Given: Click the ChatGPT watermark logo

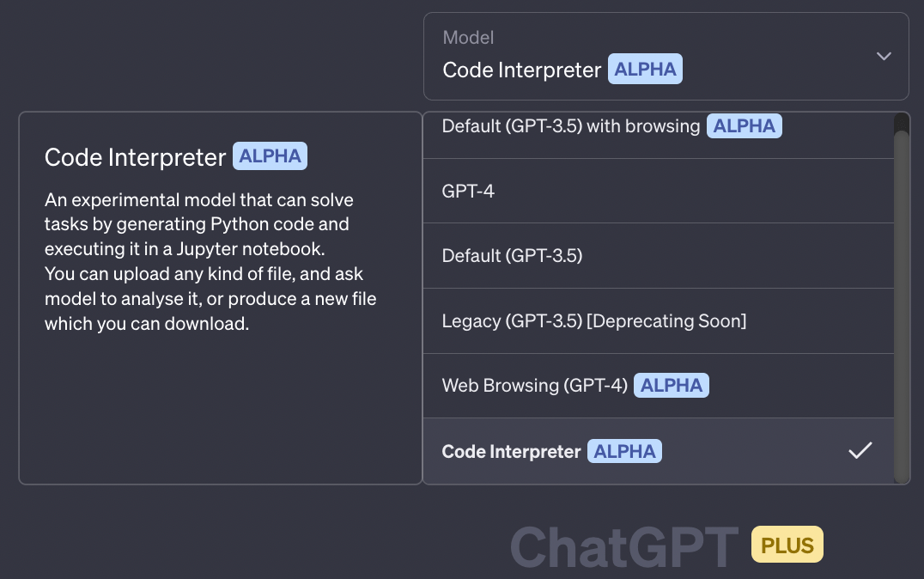Looking at the screenshot, I should pyautogui.click(x=625, y=543).
